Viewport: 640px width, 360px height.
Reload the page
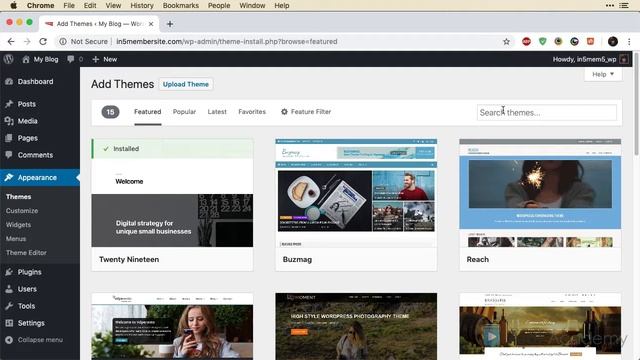[43, 42]
